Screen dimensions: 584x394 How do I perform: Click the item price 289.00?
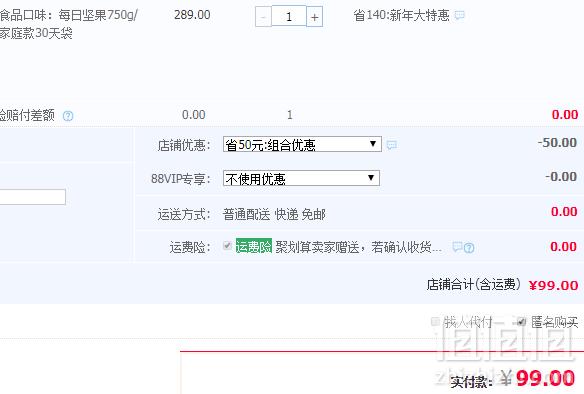point(192,15)
